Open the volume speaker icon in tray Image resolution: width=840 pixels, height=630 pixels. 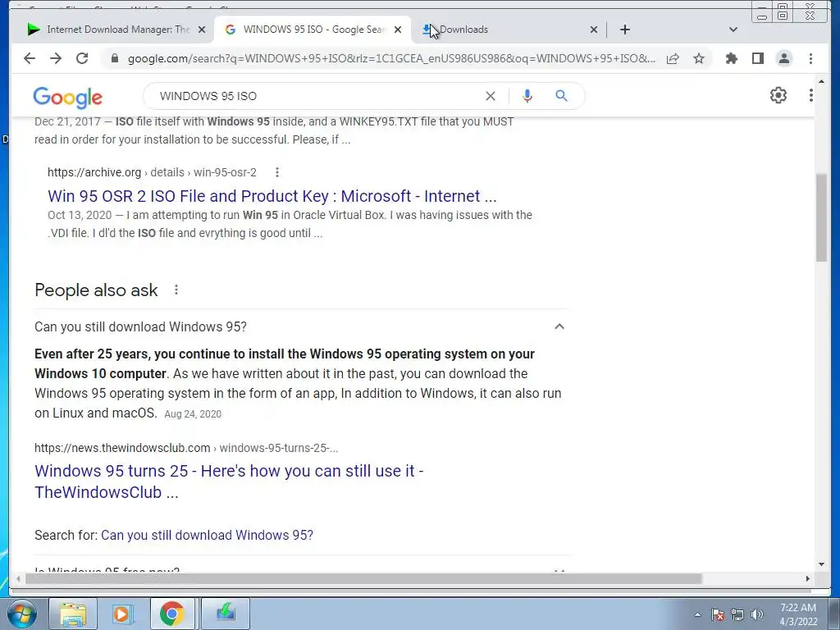[x=757, y=614]
